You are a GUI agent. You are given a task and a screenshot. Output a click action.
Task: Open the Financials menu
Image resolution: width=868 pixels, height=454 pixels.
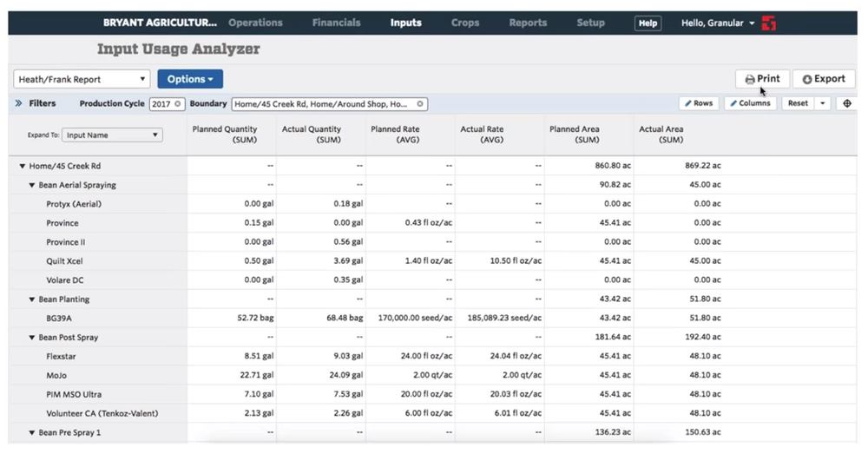(336, 23)
